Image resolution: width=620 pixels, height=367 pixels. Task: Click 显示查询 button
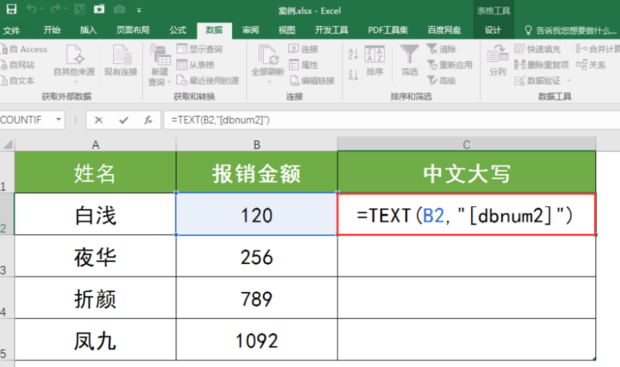pyautogui.click(x=200, y=49)
